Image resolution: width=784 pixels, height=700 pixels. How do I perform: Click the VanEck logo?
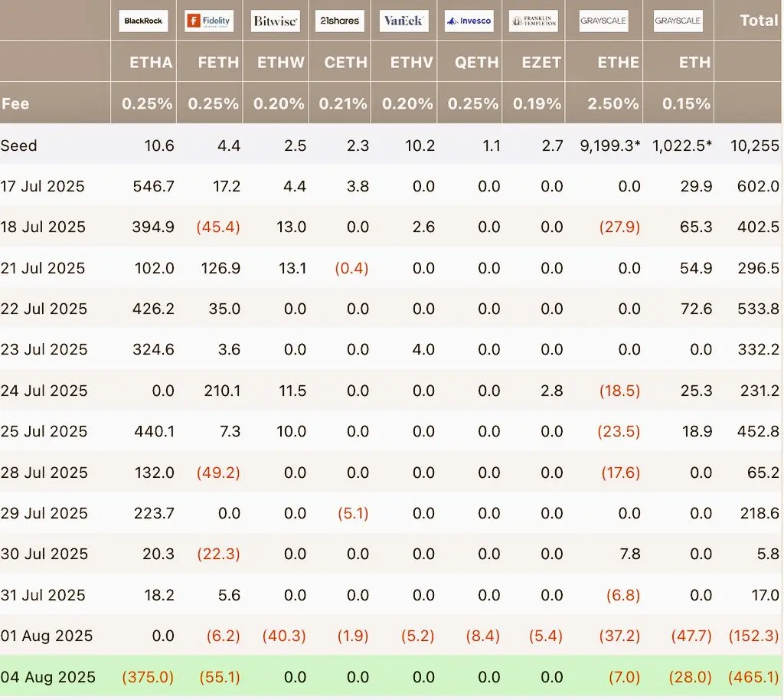point(403,21)
